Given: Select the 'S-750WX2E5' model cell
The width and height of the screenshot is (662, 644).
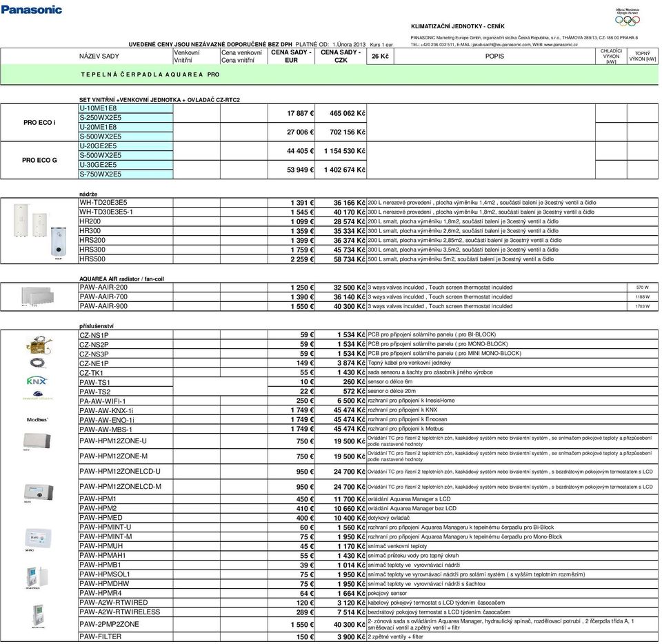Looking at the screenshot, I should click(126, 174).
